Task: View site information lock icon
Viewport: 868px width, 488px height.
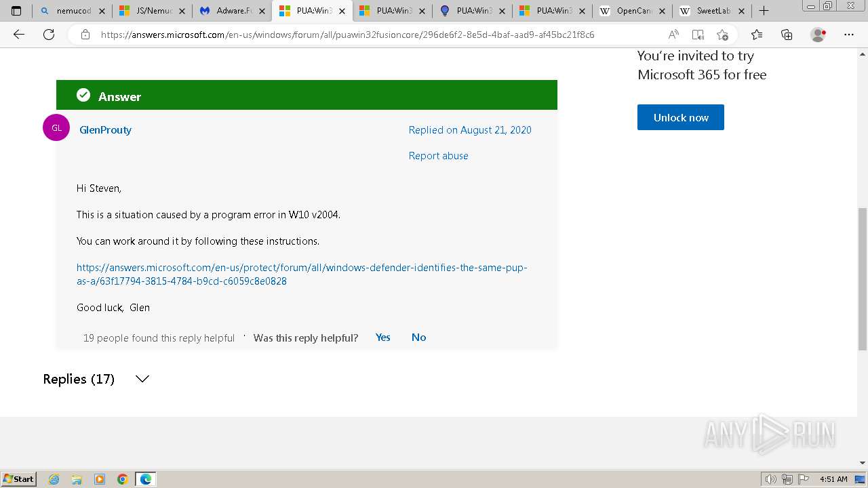Action: click(85, 35)
